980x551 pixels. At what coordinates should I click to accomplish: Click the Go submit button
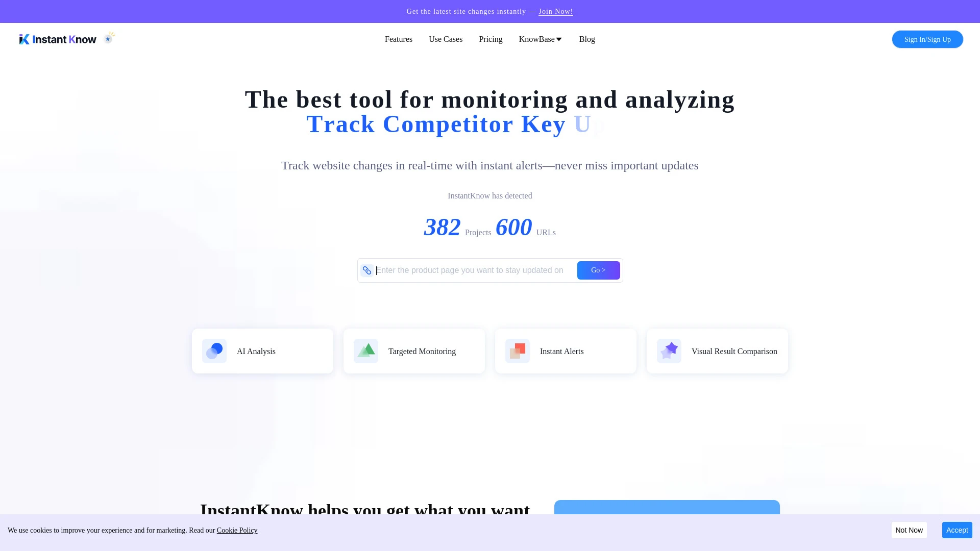tap(598, 270)
